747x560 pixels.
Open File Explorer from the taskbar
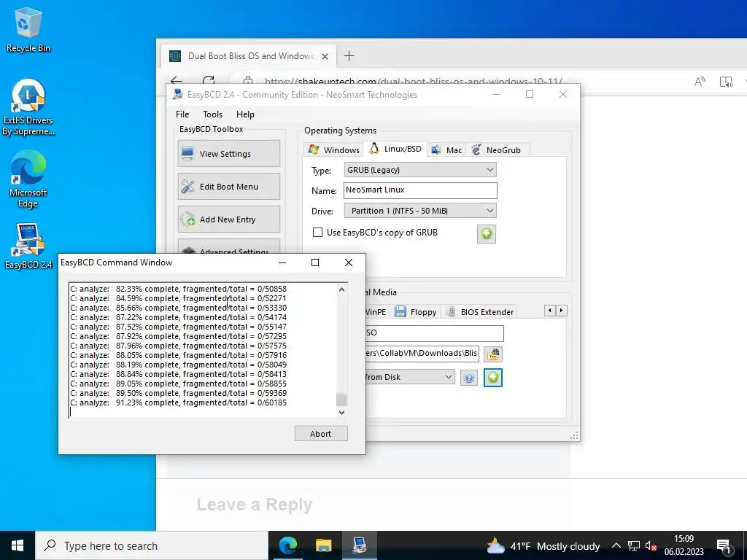323,545
